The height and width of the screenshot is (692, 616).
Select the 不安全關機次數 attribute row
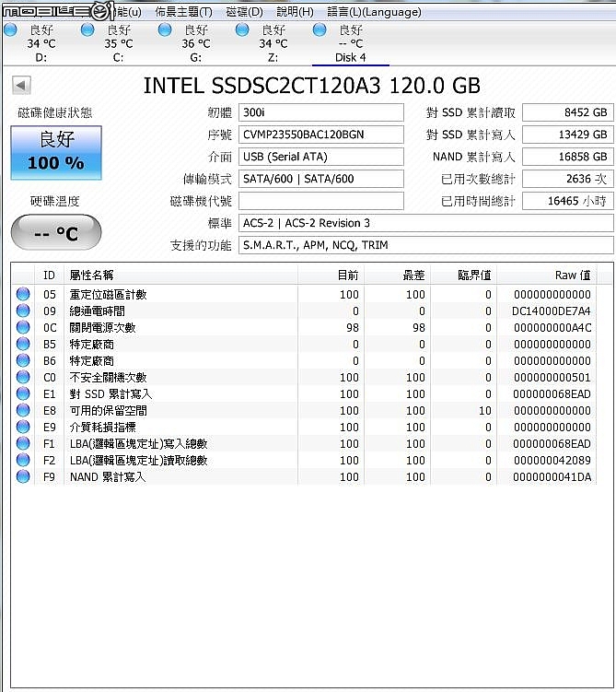tap(304, 378)
